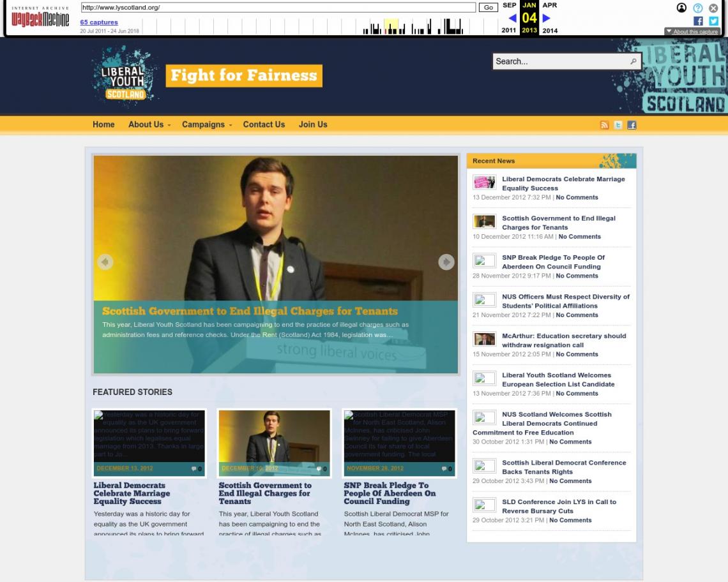Share capture on Twitter from Wayback toolbar
Screen dimensions: 728x582
(x=713, y=21)
